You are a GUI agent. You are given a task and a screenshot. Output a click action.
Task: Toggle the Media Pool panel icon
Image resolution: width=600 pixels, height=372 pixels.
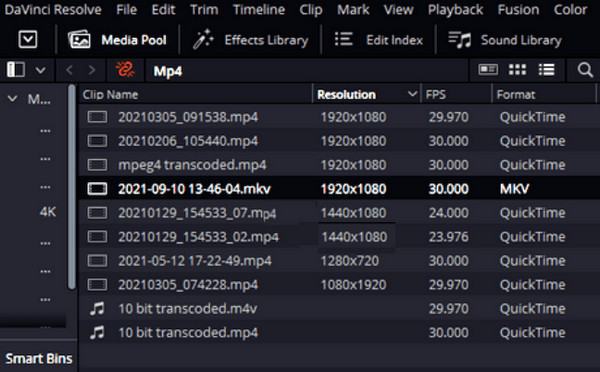pyautogui.click(x=79, y=39)
